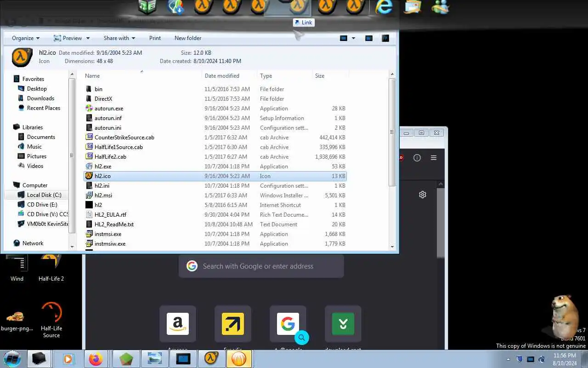Open the Documents library
The width and height of the screenshot is (588, 368).
41,137
